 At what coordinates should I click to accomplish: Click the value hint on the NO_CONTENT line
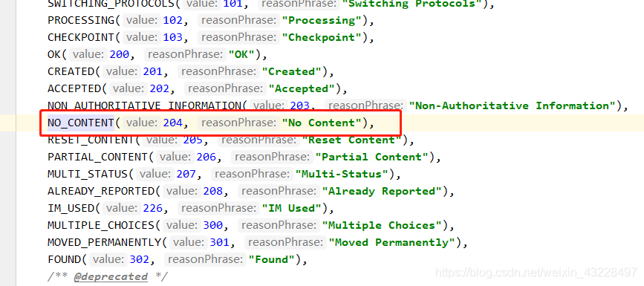(x=142, y=123)
